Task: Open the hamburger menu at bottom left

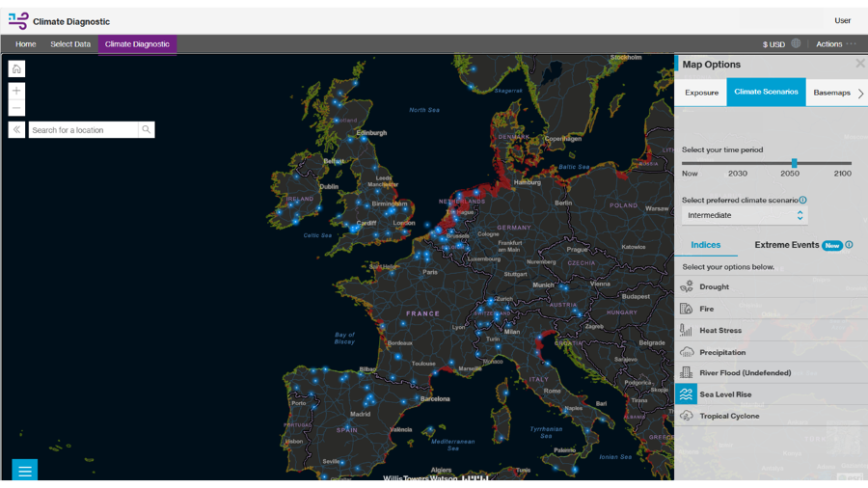Action: click(25, 470)
